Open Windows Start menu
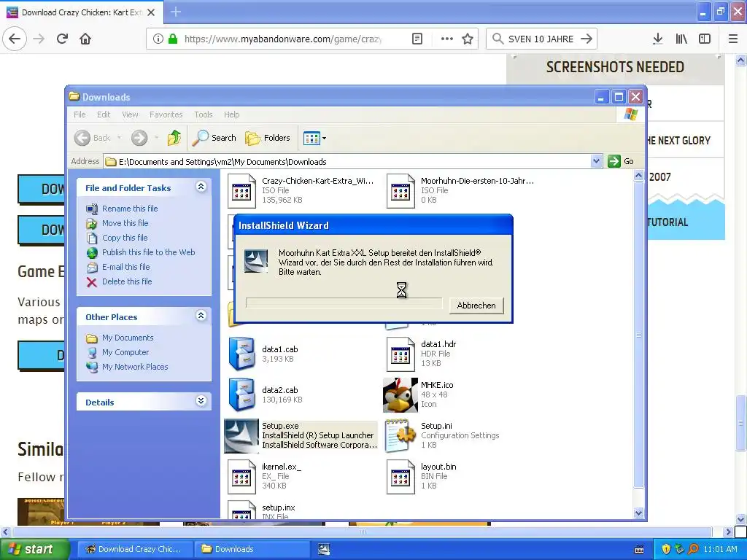 point(35,549)
